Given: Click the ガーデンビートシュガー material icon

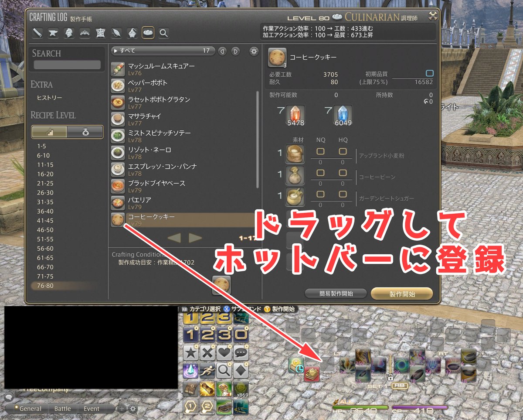Looking at the screenshot, I should coord(295,197).
